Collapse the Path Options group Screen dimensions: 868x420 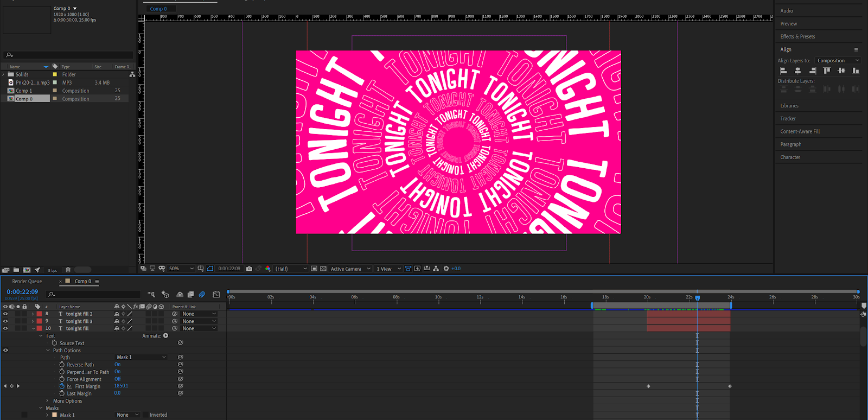pos(48,351)
